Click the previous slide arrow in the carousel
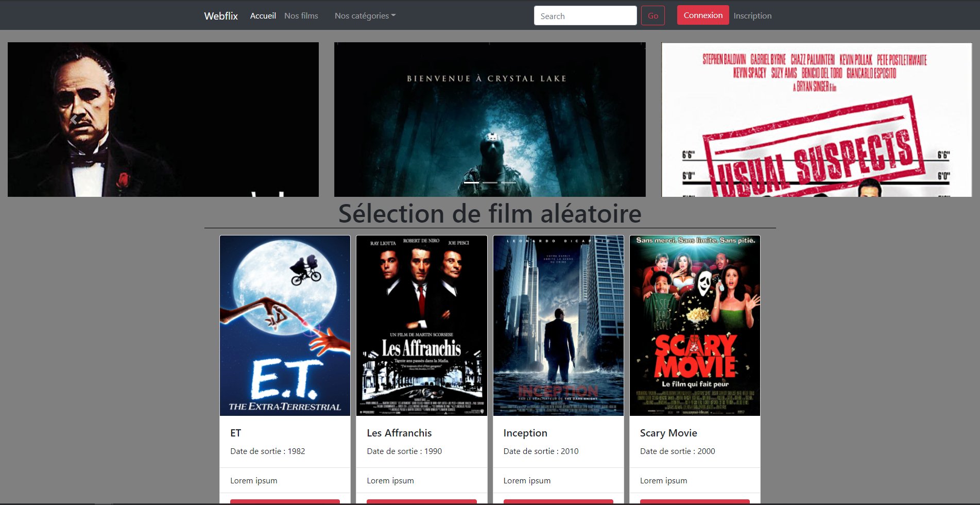The height and width of the screenshot is (505, 980). 74,120
